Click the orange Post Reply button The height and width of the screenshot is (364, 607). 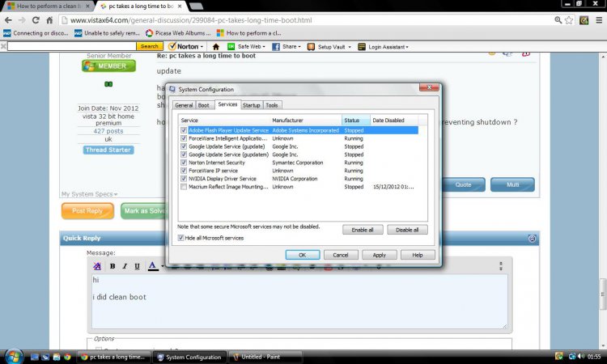coord(87,211)
